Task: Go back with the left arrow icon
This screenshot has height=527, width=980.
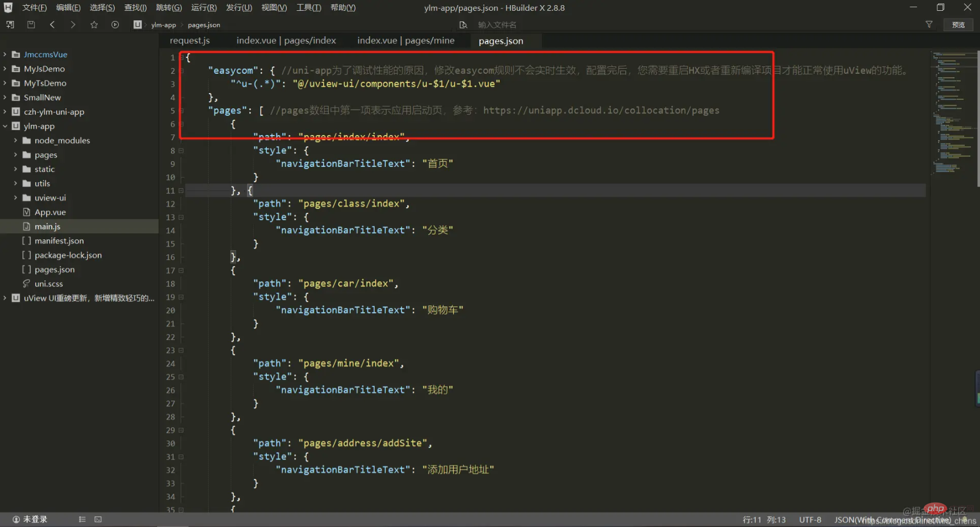Action: pos(52,24)
